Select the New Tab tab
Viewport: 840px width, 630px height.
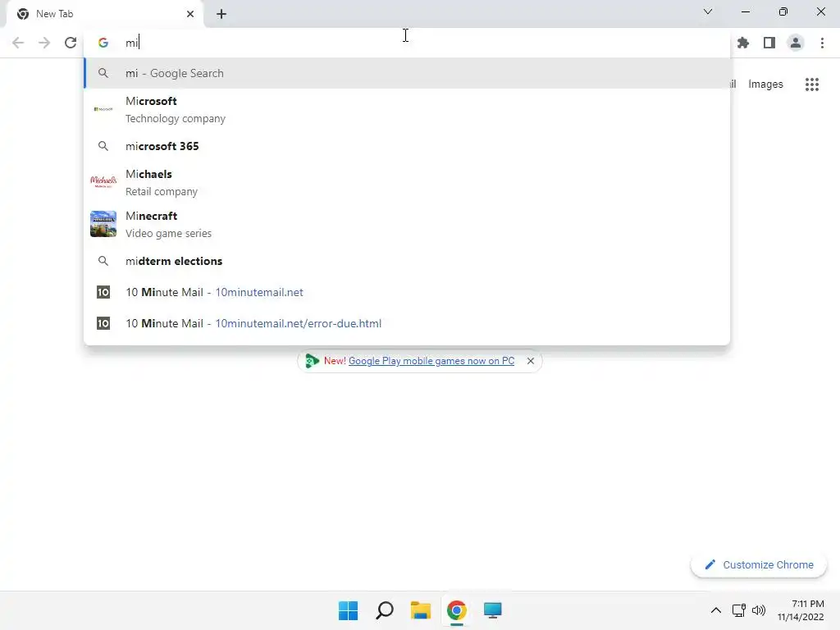105,14
